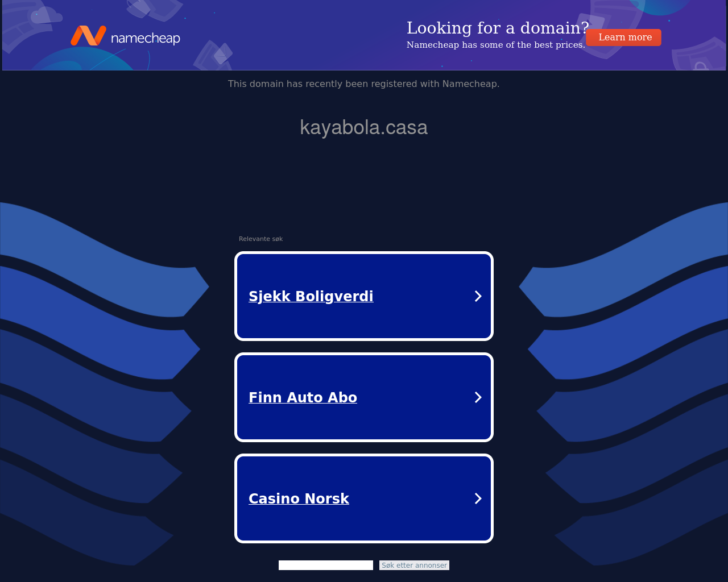Click the arrow beside Sjekk Boligverdi

[x=478, y=296]
